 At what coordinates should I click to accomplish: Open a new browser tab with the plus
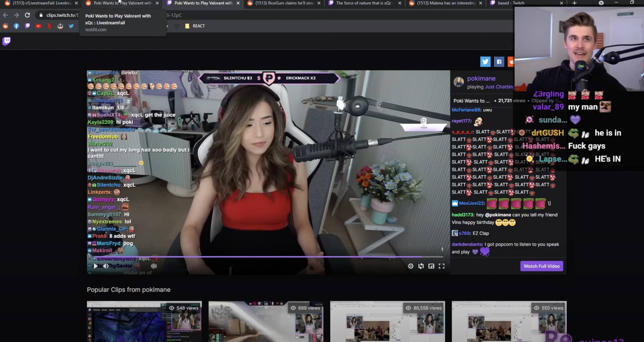[574, 3]
